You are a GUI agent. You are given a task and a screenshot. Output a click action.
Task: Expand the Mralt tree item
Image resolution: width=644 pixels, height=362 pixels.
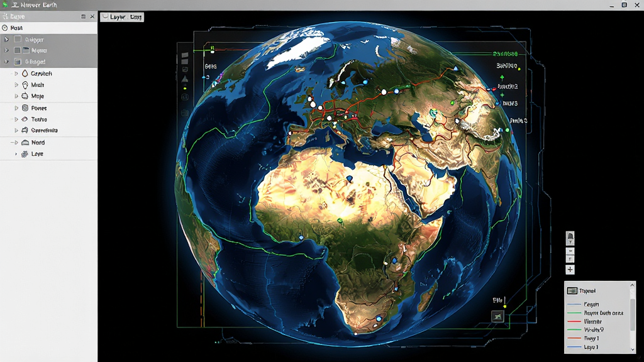point(16,85)
